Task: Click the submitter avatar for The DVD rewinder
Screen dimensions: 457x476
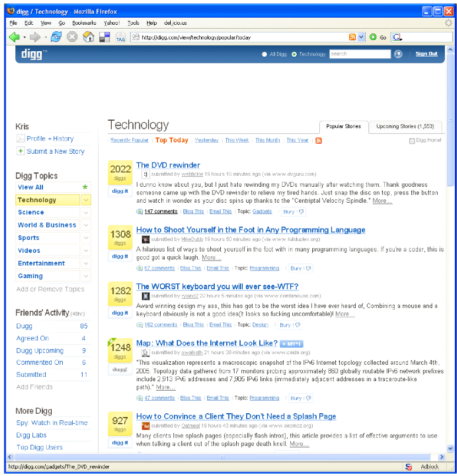Action: 146,174
